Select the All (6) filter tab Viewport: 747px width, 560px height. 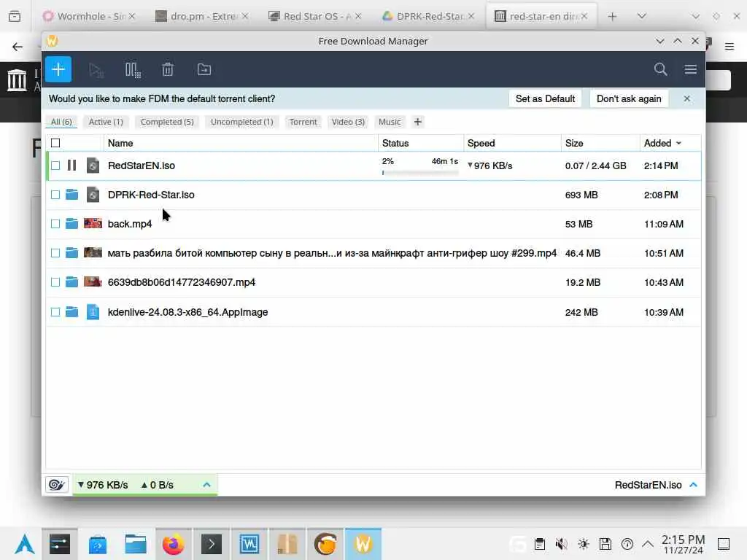(x=61, y=122)
